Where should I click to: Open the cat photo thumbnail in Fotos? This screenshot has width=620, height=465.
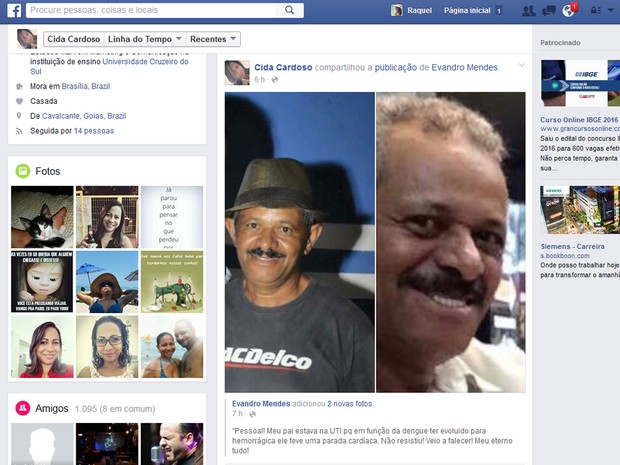[42, 216]
